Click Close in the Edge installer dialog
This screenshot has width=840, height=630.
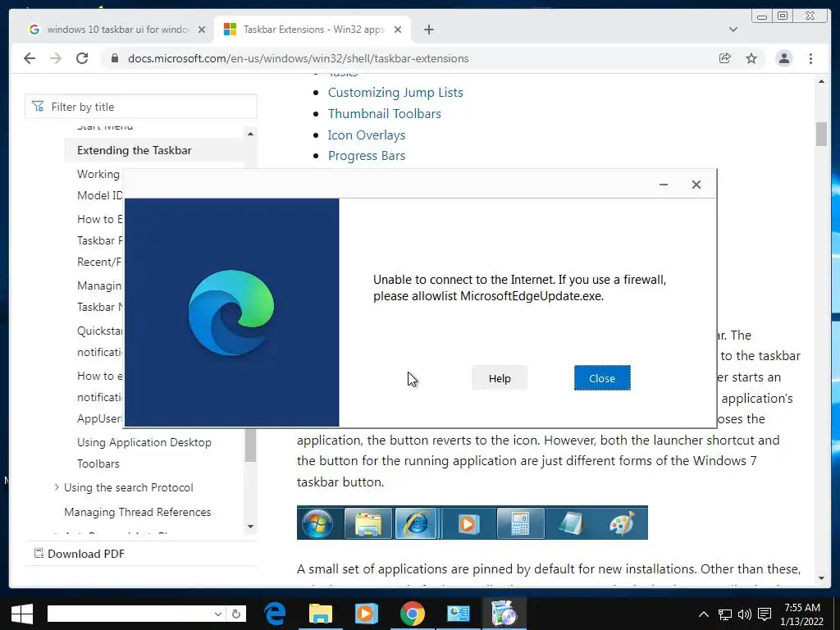[602, 378]
